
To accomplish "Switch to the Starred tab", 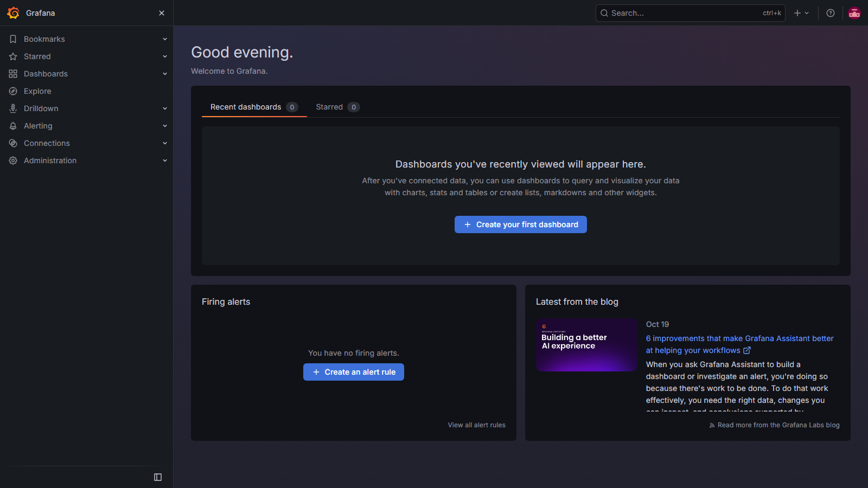I will pyautogui.click(x=337, y=107).
